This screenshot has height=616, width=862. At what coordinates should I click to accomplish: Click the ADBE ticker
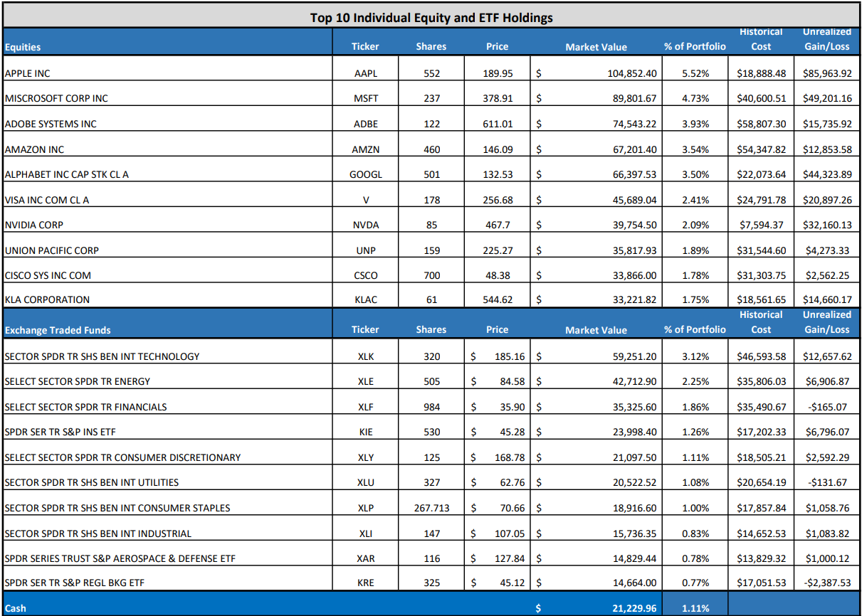point(366,124)
